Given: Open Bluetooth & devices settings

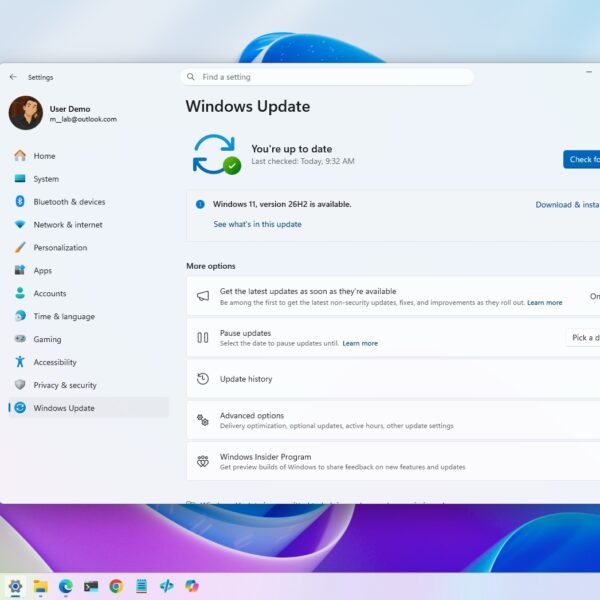Looking at the screenshot, I should point(89,202).
